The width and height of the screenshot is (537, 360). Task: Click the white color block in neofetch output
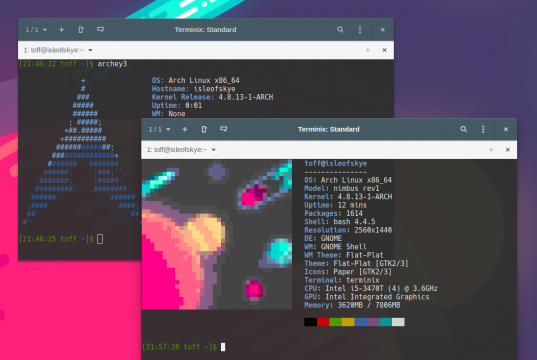coord(398,322)
